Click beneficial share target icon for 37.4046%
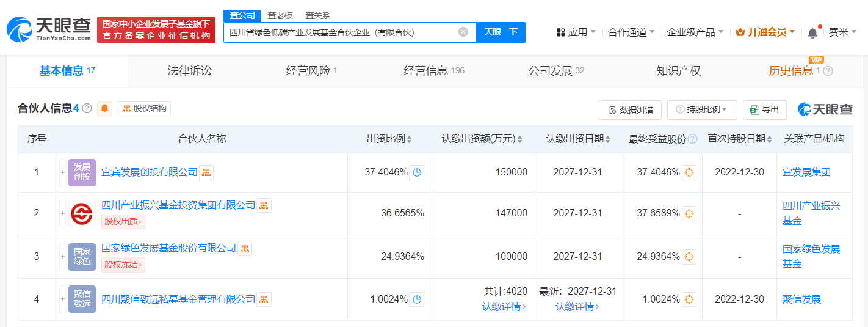The height and width of the screenshot is (327, 868). click(x=689, y=172)
